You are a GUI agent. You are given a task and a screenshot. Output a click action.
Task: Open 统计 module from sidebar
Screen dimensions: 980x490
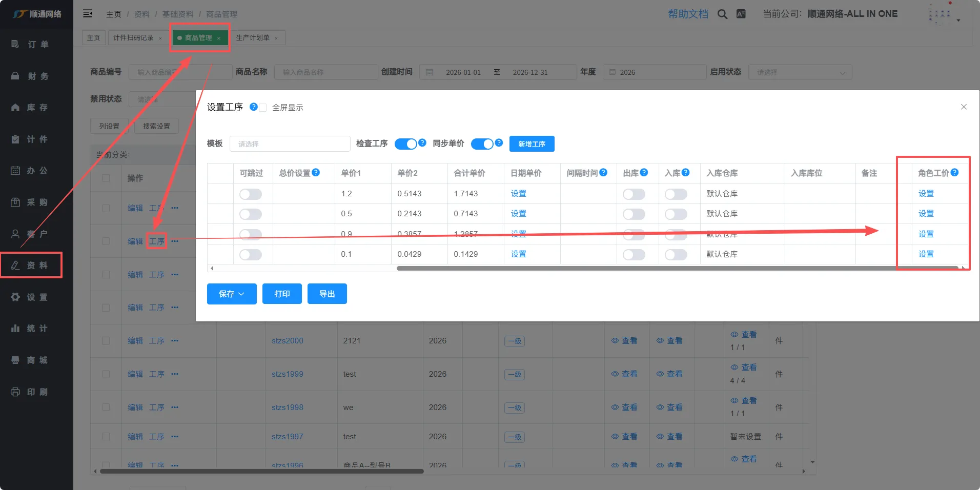pos(30,329)
